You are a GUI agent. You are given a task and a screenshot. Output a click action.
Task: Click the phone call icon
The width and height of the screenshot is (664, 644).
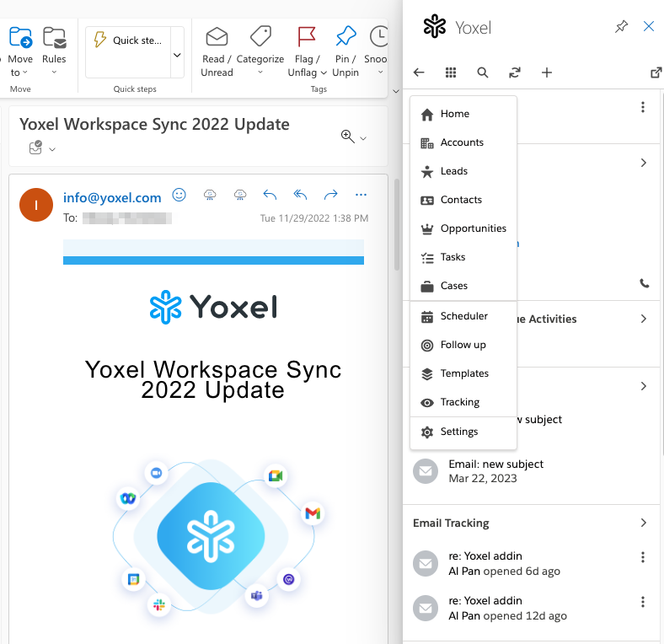(x=644, y=283)
